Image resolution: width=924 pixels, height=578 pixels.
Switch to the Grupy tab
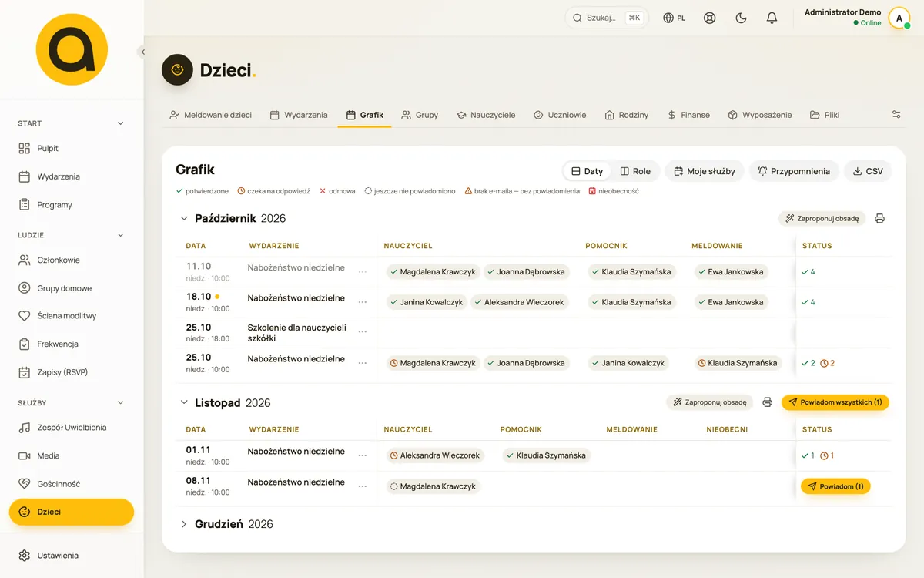[x=420, y=115]
